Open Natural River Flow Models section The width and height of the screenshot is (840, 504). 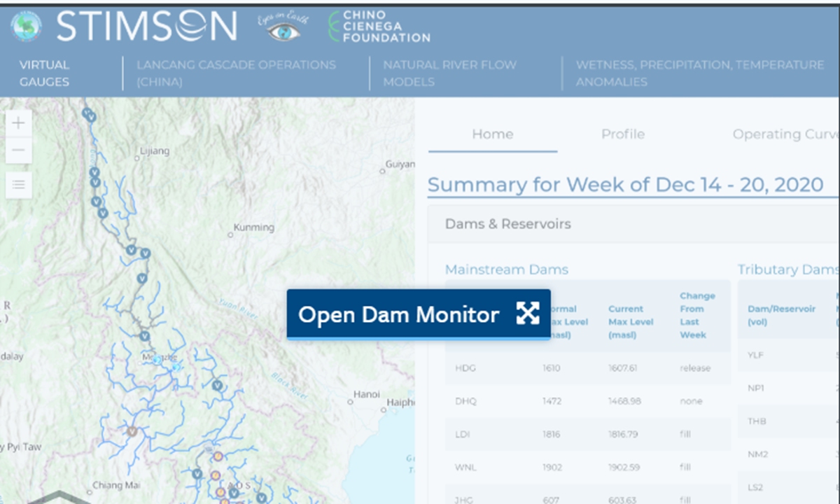(449, 73)
